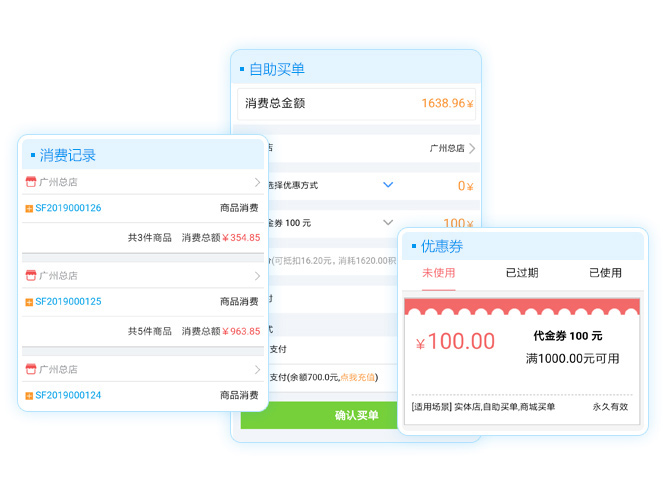
Task: Open order link SF2019000124
Action: (x=68, y=395)
